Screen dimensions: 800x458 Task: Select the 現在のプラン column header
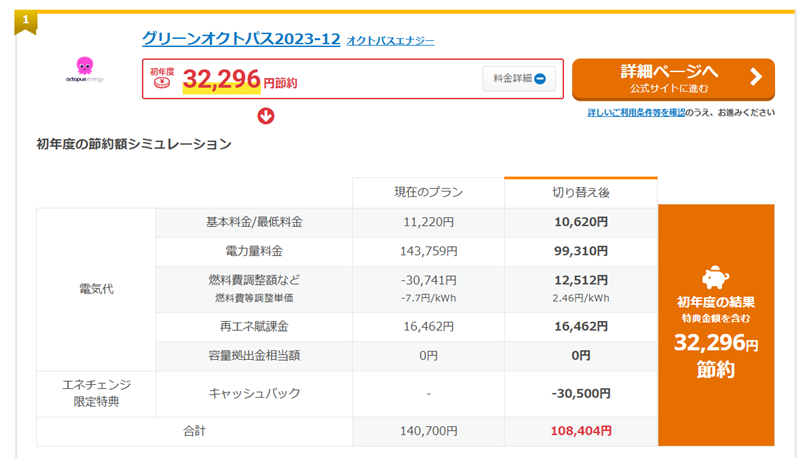pyautogui.click(x=428, y=192)
